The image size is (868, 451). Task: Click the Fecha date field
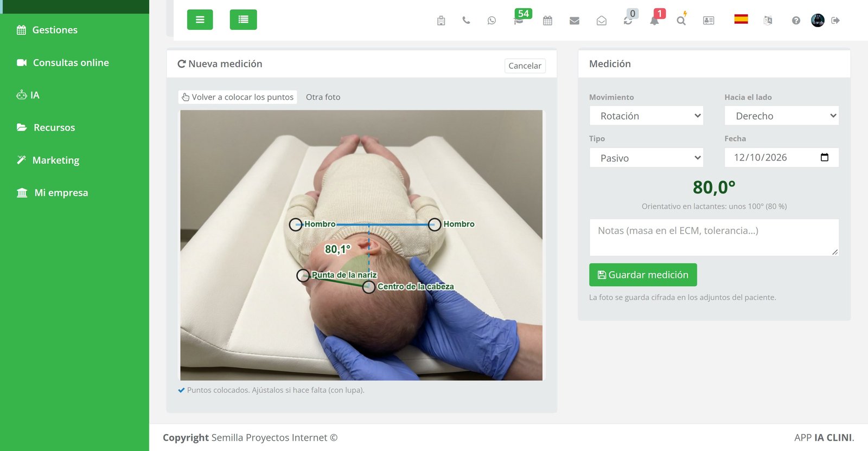coord(782,157)
